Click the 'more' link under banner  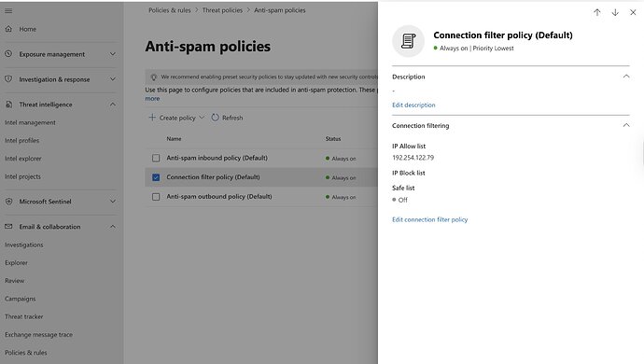(x=152, y=99)
